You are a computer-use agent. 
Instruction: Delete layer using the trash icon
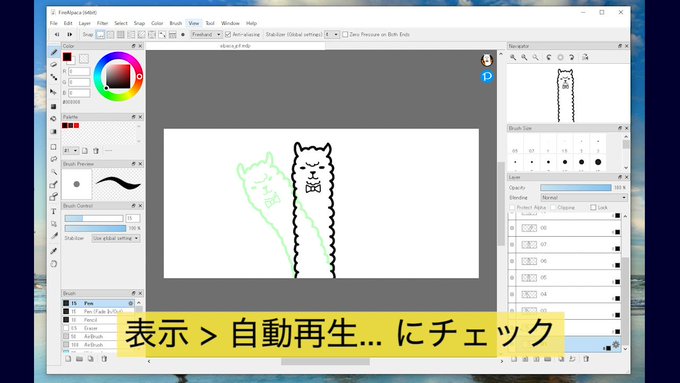click(586, 359)
